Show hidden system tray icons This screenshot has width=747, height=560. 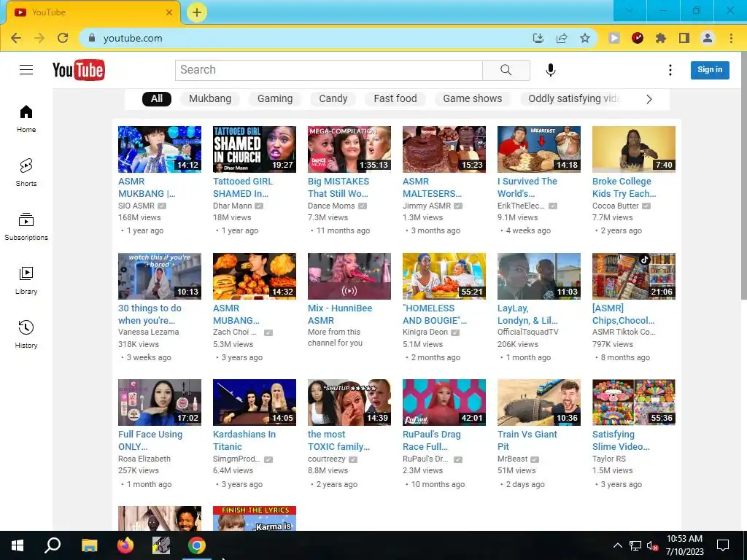(617, 545)
